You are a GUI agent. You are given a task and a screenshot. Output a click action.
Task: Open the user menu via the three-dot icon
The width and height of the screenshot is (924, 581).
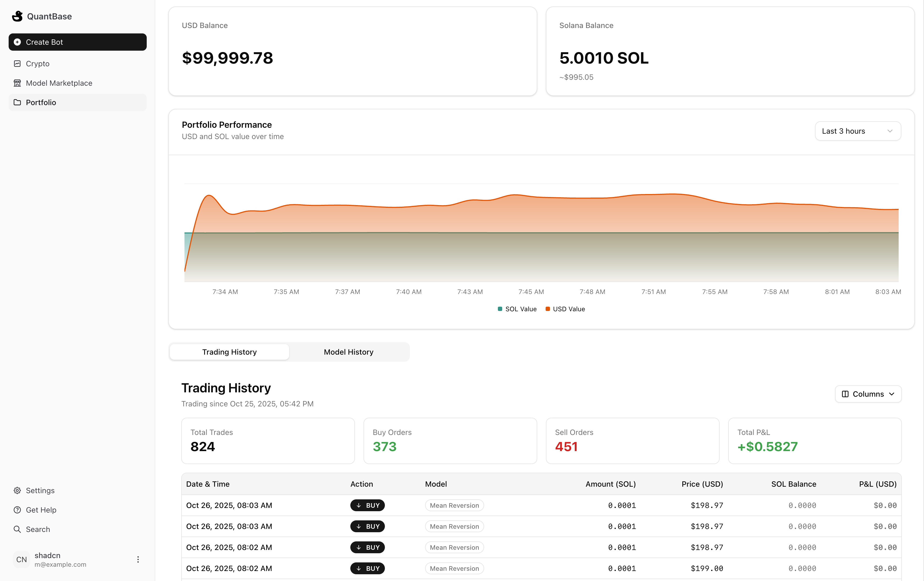(x=138, y=559)
